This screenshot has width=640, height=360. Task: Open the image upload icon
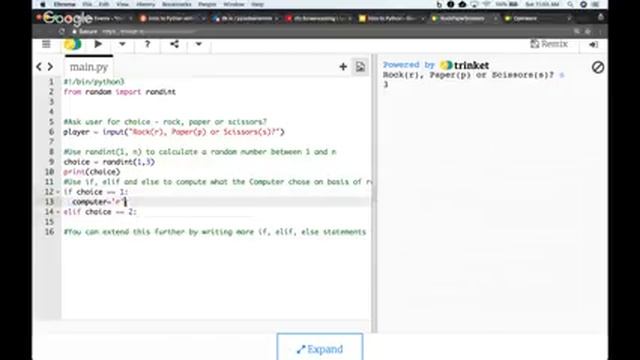[x=360, y=67]
